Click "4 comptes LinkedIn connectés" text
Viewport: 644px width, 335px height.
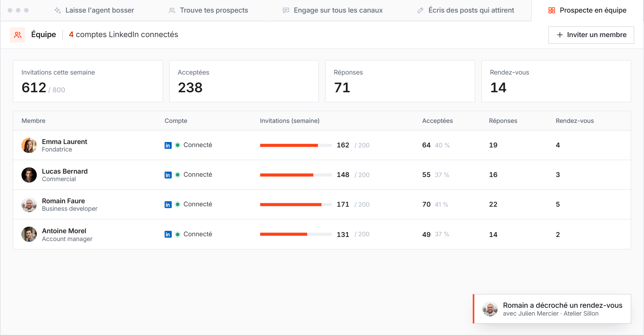point(123,35)
